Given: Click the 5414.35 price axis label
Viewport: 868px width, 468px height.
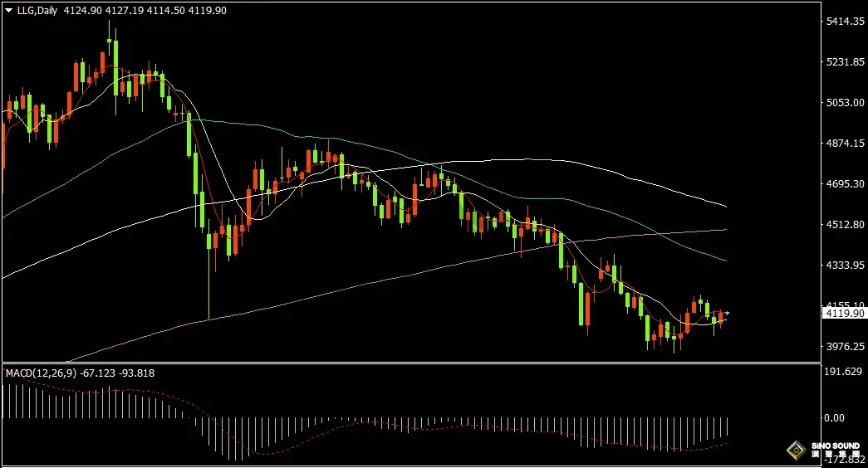Looking at the screenshot, I should coord(845,22).
